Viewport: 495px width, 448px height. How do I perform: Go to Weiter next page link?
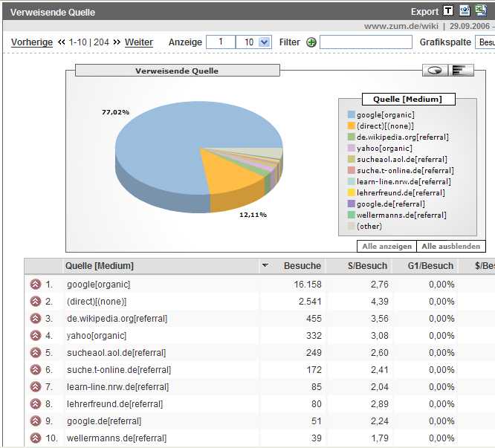coord(138,42)
